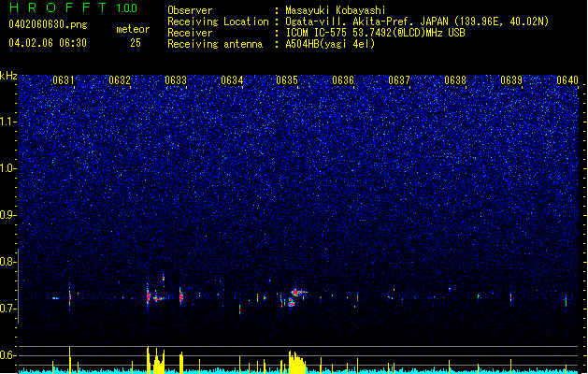This screenshot has height=374, width=588.
Task: Click the 0631 time marker
Action: (64, 80)
